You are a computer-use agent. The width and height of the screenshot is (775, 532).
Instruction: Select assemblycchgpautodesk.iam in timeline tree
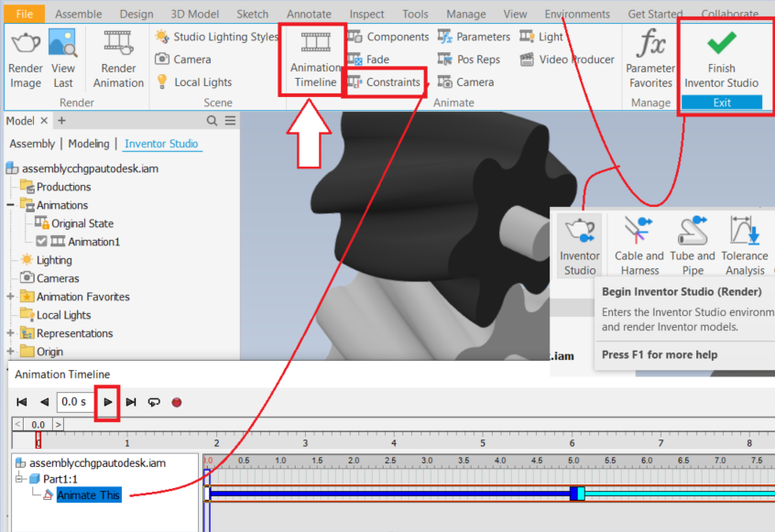91,462
